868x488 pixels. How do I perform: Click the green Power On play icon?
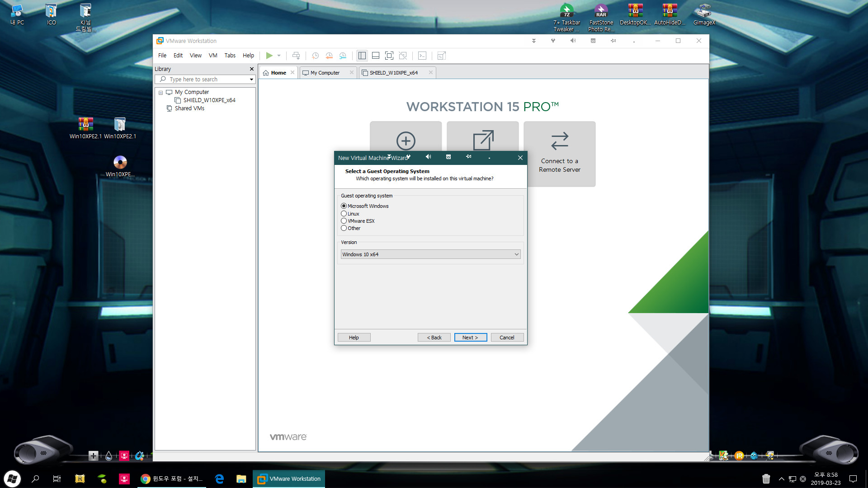point(269,56)
